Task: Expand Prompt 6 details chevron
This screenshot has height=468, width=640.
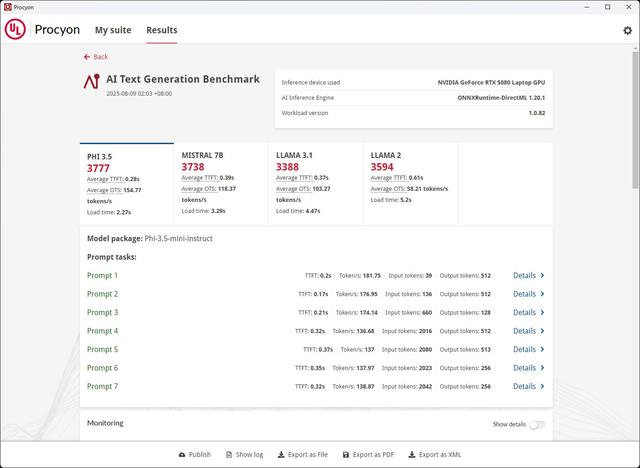Action: click(542, 368)
